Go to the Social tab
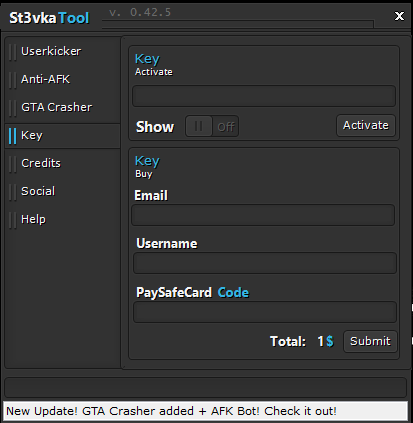 [x=63, y=191]
